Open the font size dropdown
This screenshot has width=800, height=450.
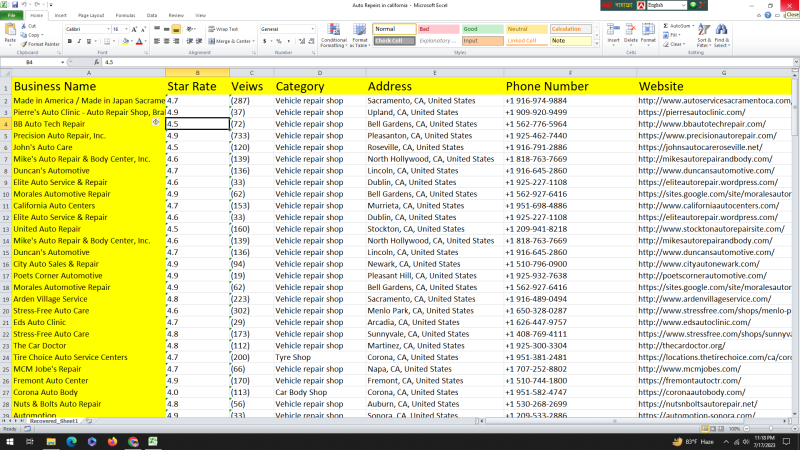[126, 29]
